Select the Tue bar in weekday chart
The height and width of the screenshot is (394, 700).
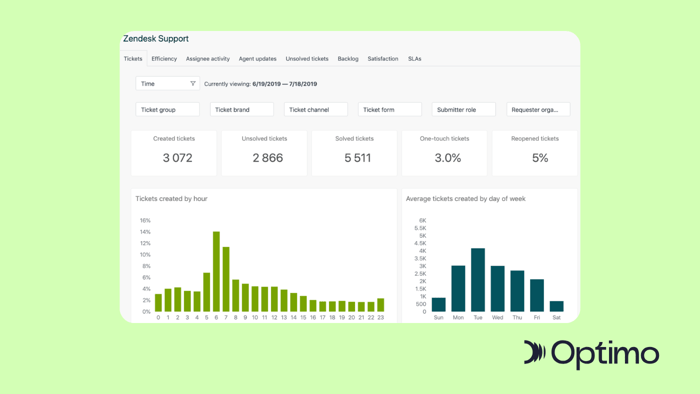[478, 280]
